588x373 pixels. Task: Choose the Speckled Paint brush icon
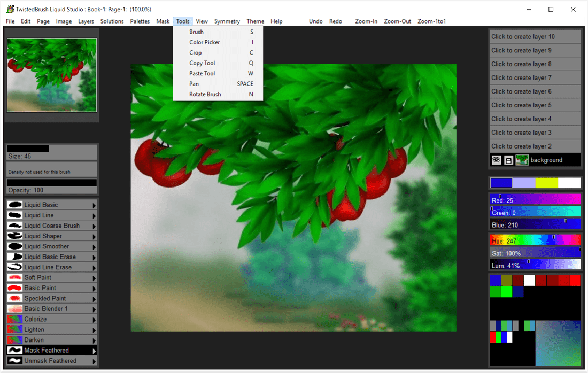(15, 298)
